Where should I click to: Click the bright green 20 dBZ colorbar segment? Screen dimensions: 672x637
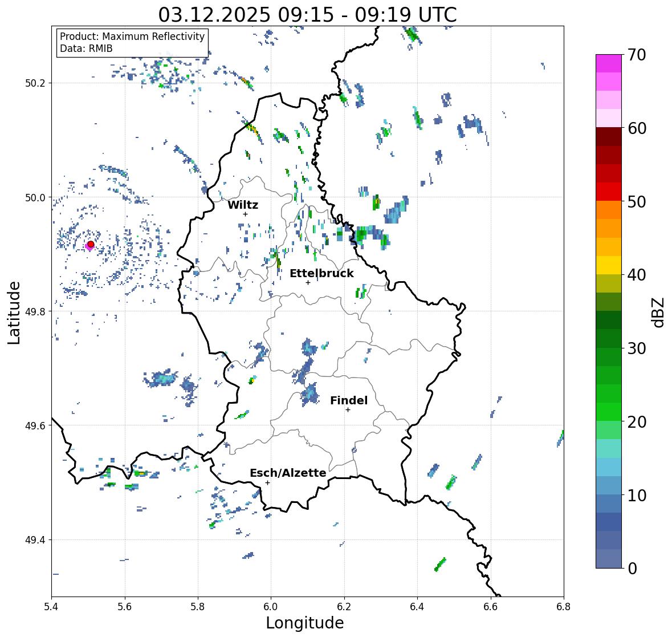[x=609, y=412]
